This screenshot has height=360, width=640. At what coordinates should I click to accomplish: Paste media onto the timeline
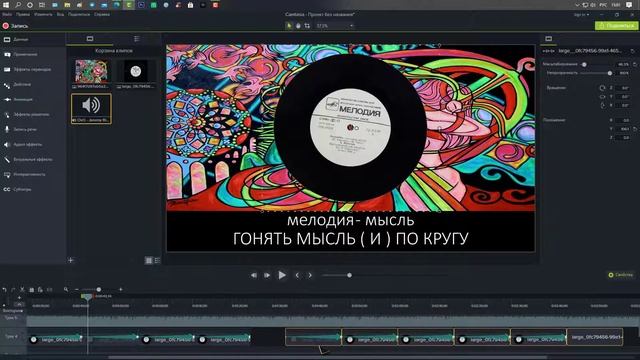[x=40, y=289]
